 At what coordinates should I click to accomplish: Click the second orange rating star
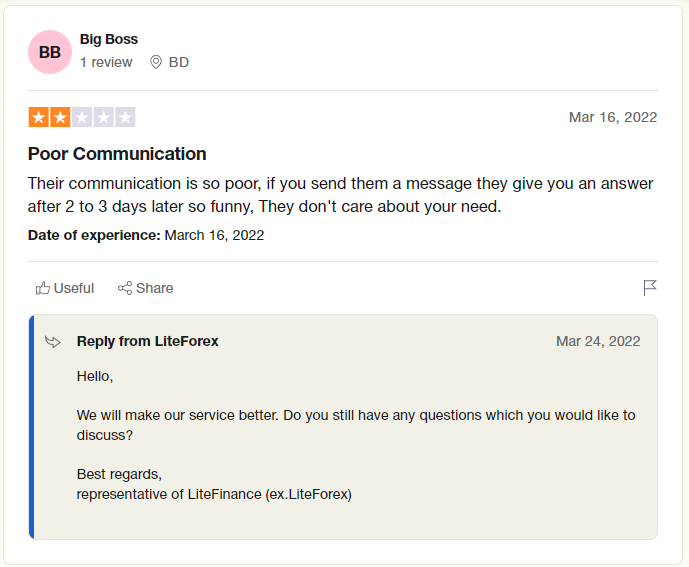(60, 117)
